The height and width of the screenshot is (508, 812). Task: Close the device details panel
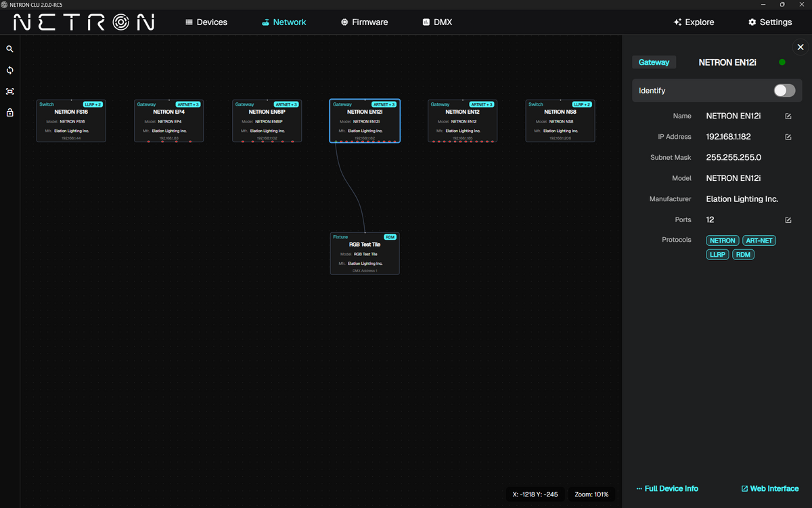pyautogui.click(x=800, y=47)
